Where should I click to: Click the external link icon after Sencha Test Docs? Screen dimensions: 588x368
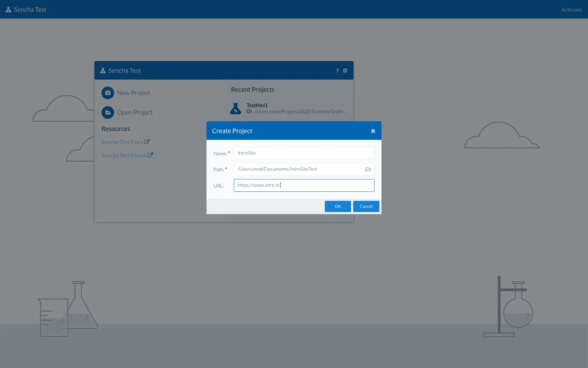147,142
